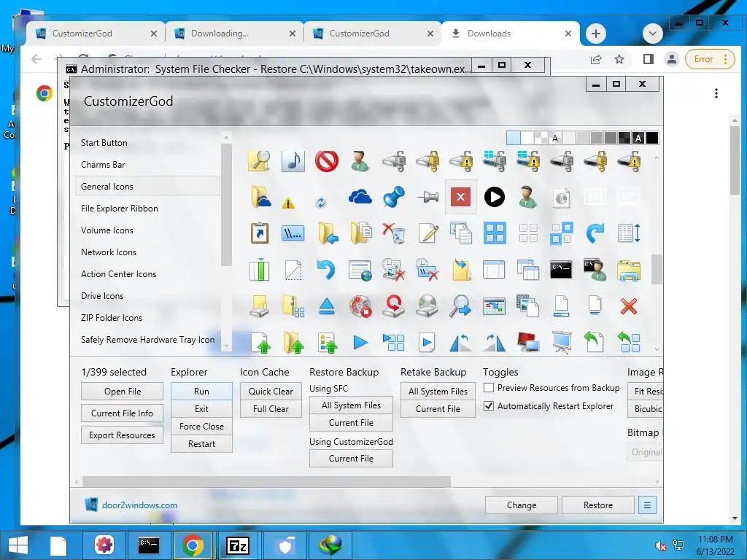Select the network path backslash icon
747x560 pixels.
tap(293, 233)
